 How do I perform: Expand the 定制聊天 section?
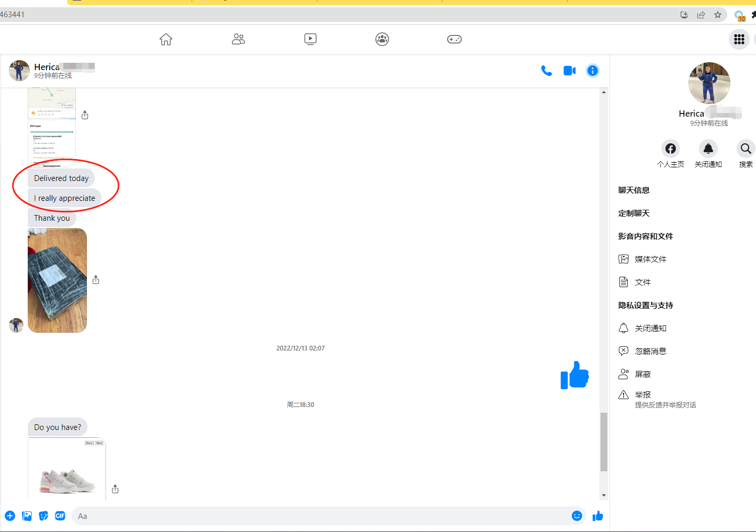634,213
